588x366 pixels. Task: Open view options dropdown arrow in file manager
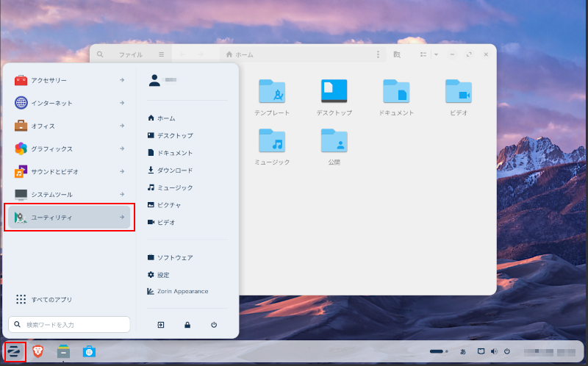click(x=436, y=54)
